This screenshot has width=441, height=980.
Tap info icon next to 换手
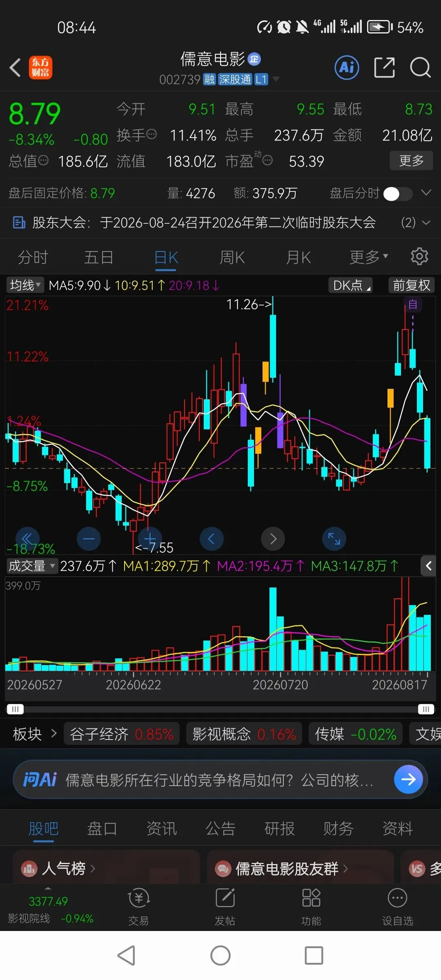point(151,134)
